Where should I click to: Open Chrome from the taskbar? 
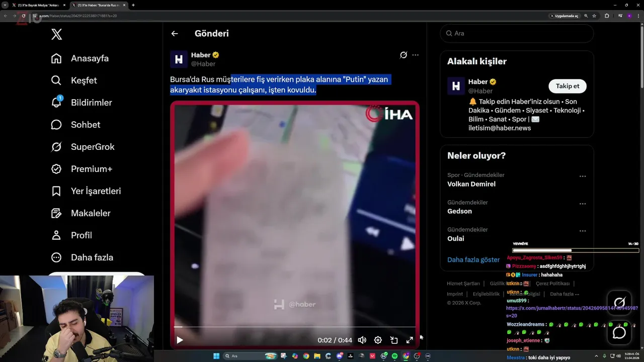pyautogui.click(x=306, y=356)
